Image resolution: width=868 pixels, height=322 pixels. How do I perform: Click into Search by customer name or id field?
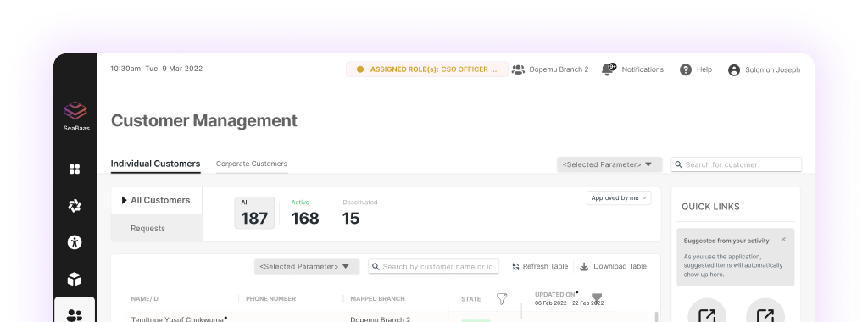click(433, 267)
